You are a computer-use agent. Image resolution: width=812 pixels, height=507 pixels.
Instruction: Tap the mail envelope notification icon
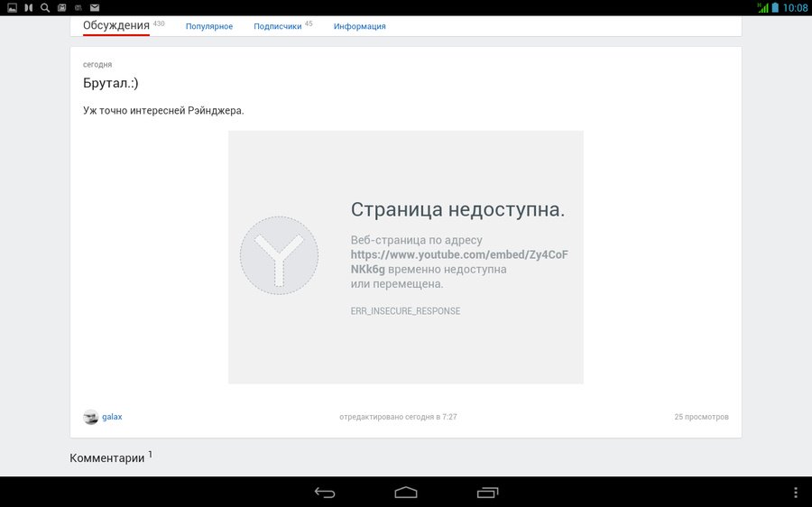95,8
